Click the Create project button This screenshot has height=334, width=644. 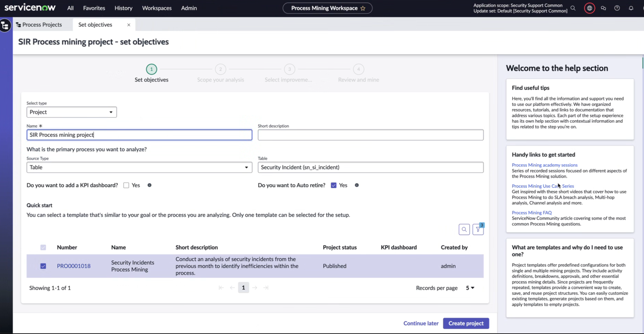(466, 323)
